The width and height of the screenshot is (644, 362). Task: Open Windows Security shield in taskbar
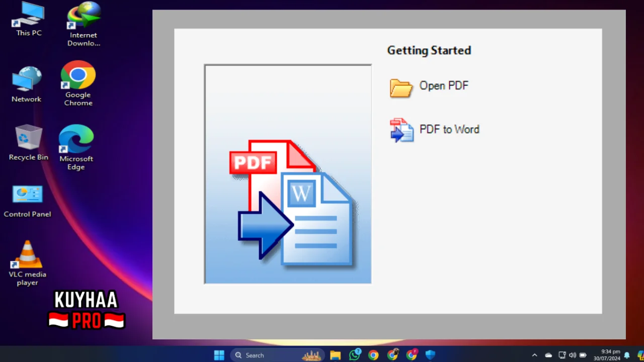430,355
